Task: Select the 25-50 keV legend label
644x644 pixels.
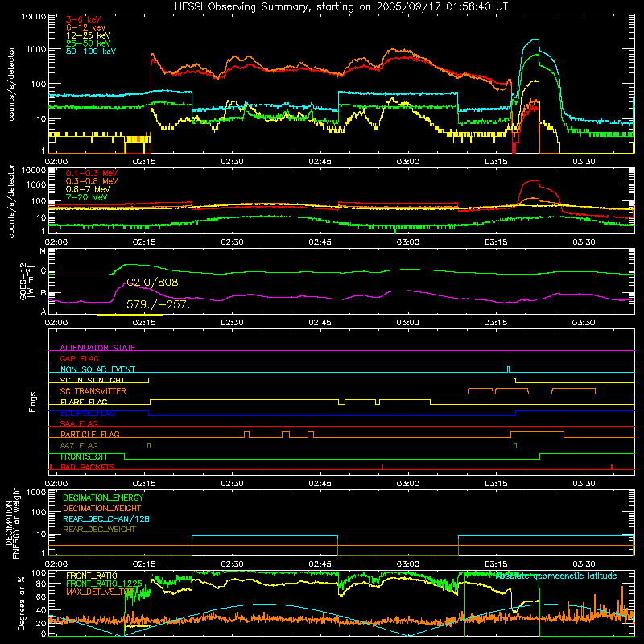Action: 89,43
